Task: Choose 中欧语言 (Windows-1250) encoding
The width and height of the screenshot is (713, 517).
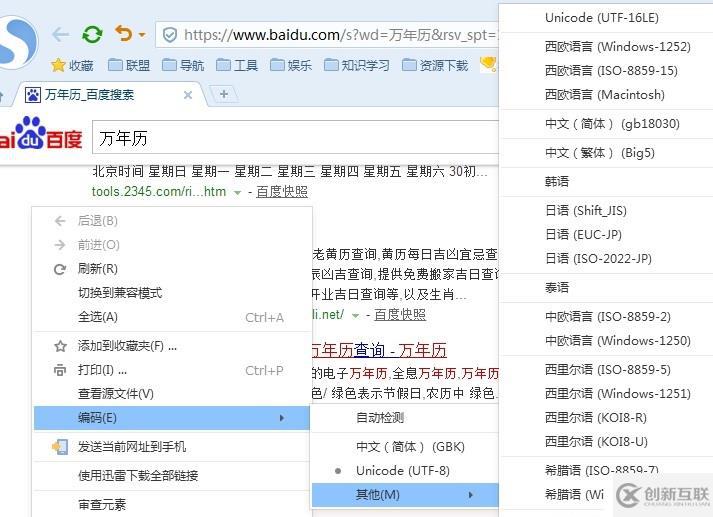Action: pyautogui.click(x=606, y=341)
